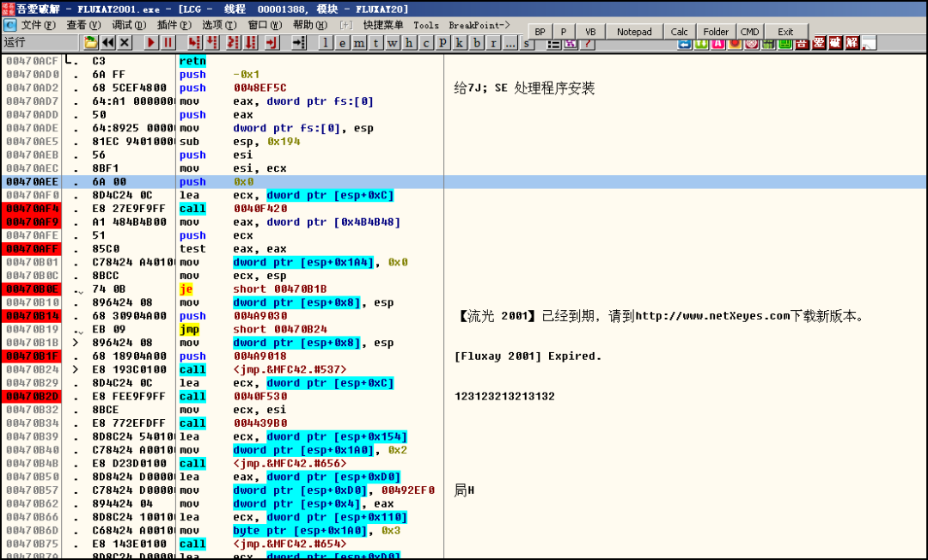Open the Breakpoints window with B icon
This screenshot has height=560, width=928.
(476, 43)
